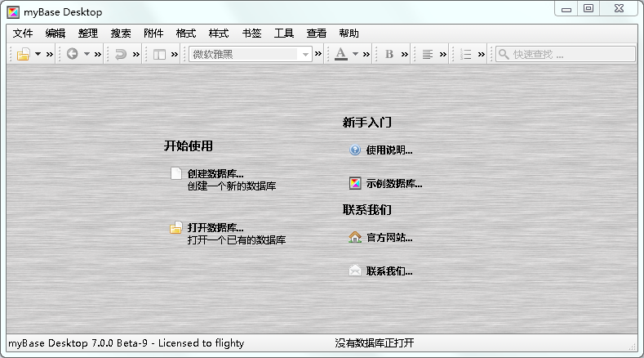This screenshot has height=358, width=644.
Task: Click the 官方网站 home icon
Action: [355, 238]
